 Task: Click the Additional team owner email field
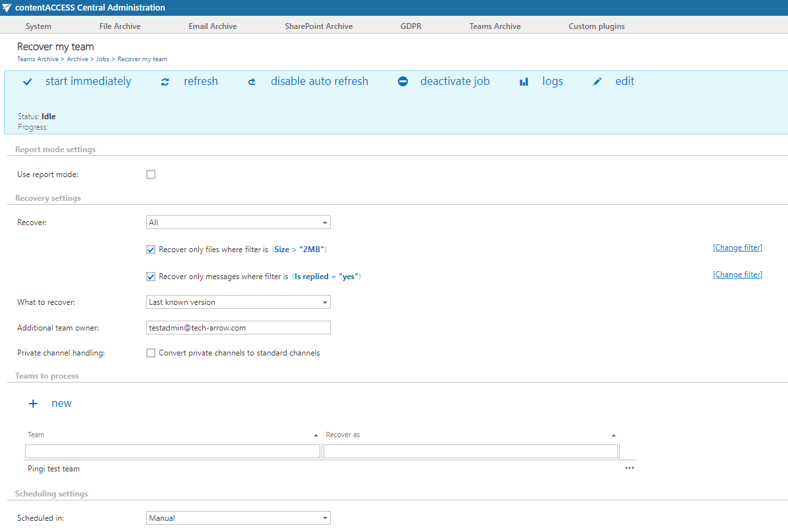pyautogui.click(x=238, y=327)
